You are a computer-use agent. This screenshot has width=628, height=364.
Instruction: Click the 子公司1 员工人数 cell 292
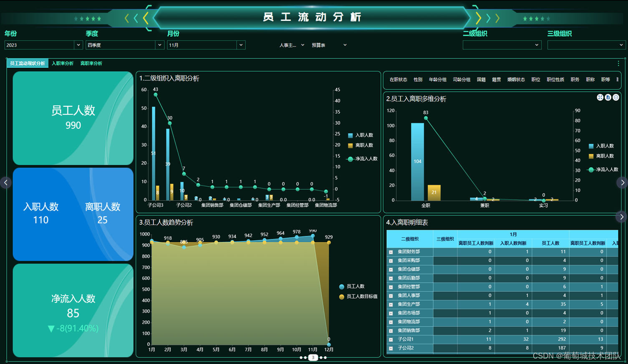click(550, 339)
